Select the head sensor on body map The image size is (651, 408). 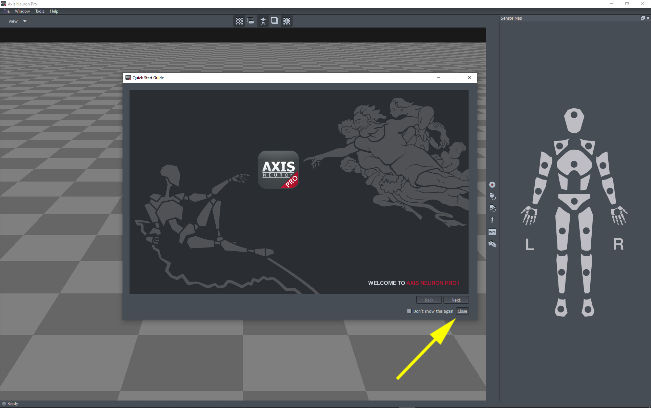pos(572,119)
